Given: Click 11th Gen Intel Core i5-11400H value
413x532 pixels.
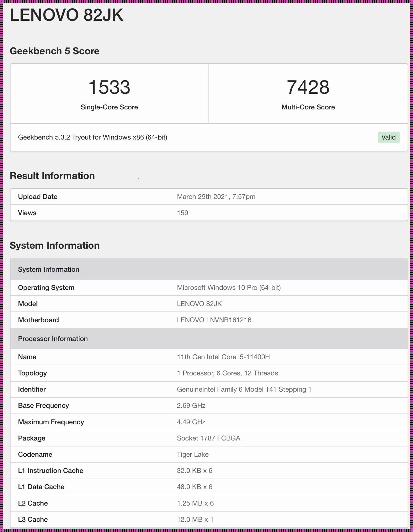Looking at the screenshot, I should coord(224,357).
